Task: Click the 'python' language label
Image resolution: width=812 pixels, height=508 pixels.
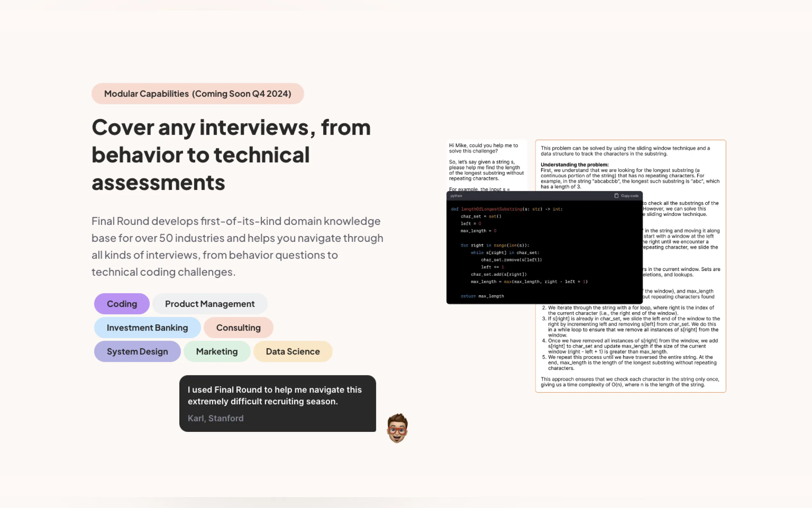Action: [456, 195]
